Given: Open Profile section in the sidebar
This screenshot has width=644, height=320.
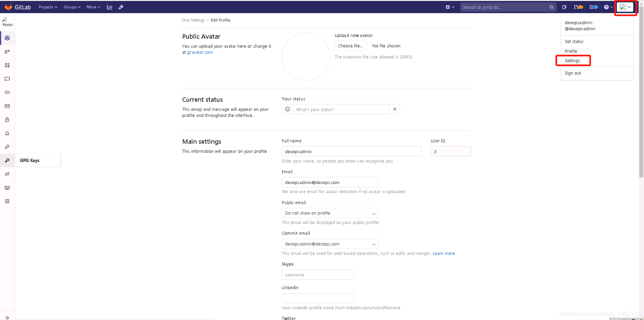Looking at the screenshot, I should 7,38.
